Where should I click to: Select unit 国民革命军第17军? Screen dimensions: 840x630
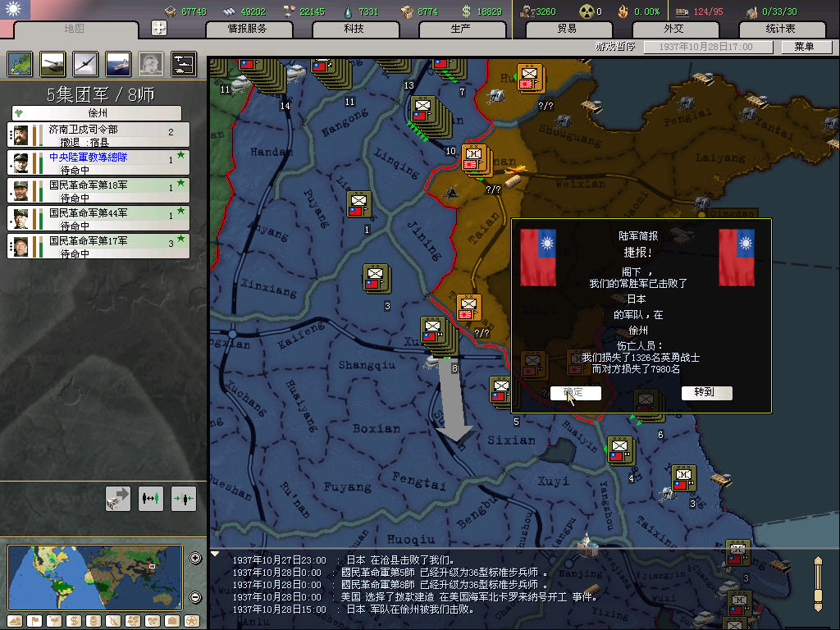[x=98, y=246]
